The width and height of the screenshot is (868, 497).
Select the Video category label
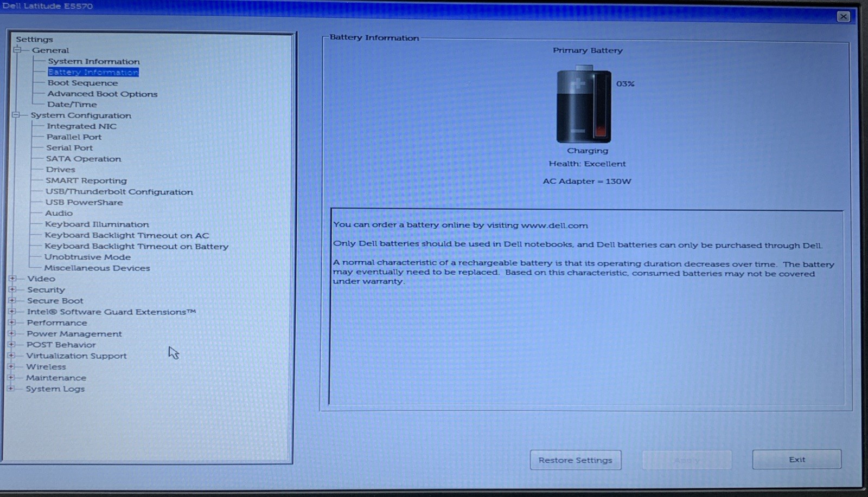41,279
